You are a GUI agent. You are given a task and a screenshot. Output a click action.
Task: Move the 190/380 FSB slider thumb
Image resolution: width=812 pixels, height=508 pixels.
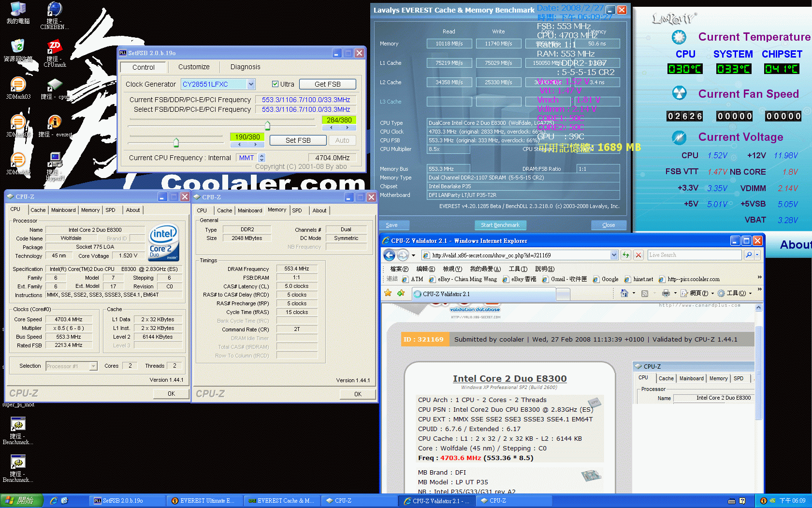coord(176,142)
